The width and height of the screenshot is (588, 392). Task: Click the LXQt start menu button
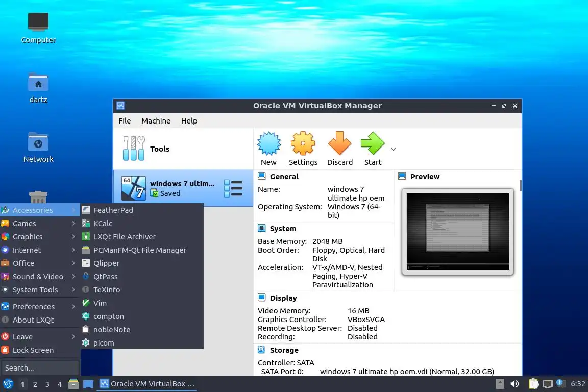point(8,384)
